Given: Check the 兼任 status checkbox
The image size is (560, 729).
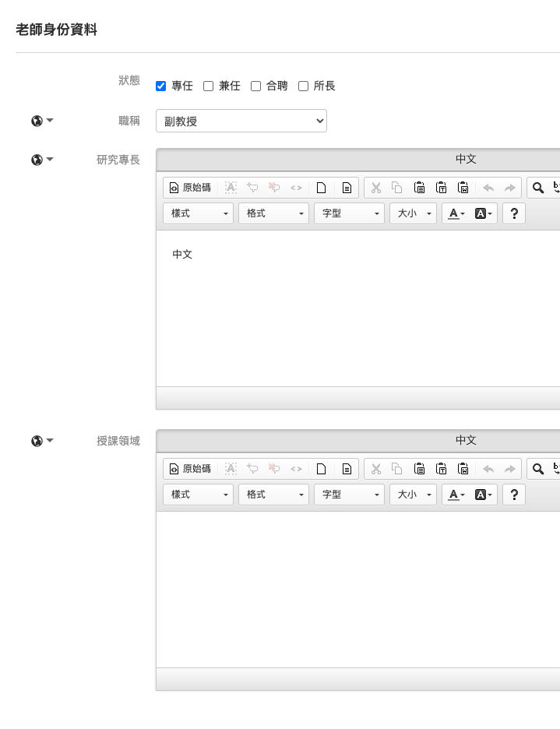Looking at the screenshot, I should (x=208, y=86).
